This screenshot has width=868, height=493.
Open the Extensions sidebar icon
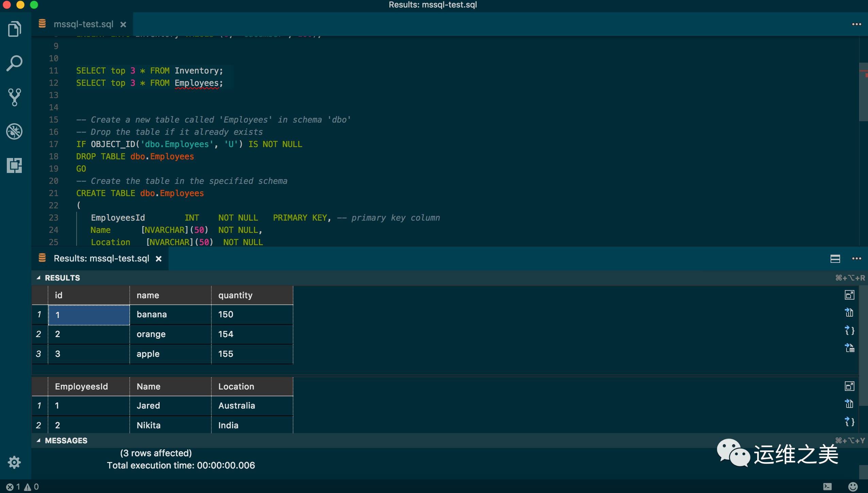(x=15, y=165)
